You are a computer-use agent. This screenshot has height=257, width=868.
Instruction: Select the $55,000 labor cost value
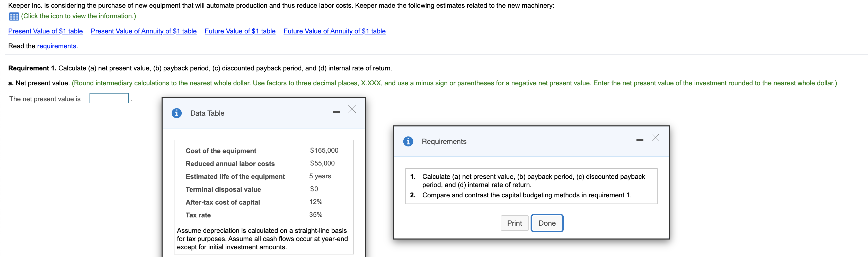coord(322,163)
